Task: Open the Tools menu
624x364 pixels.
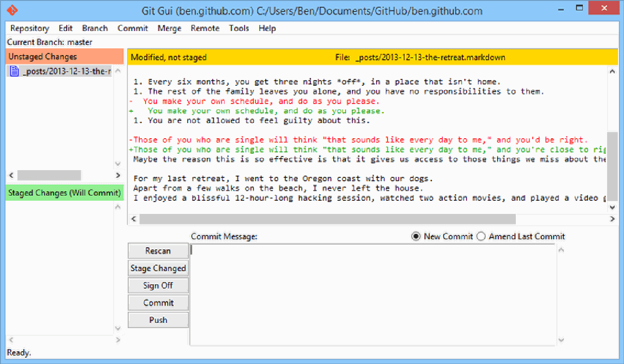Action: 239,28
